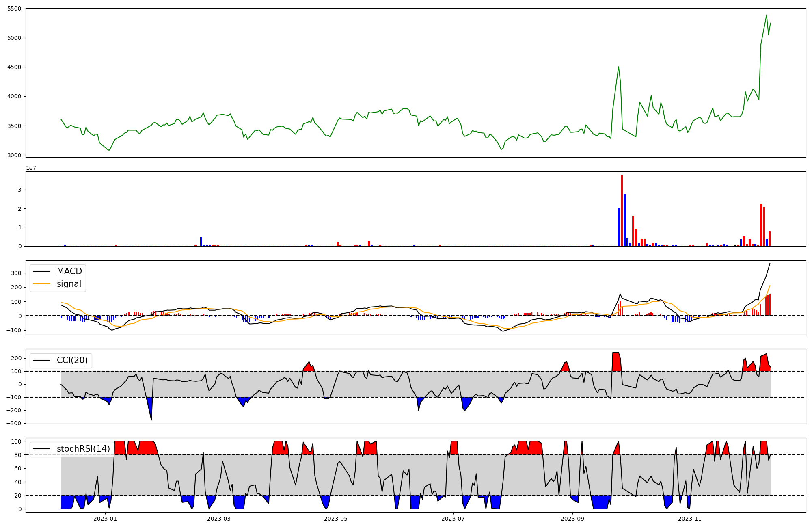This screenshot has width=812, height=528.
Task: Click the 2023-07 x-axis date label
Action: coord(453,519)
